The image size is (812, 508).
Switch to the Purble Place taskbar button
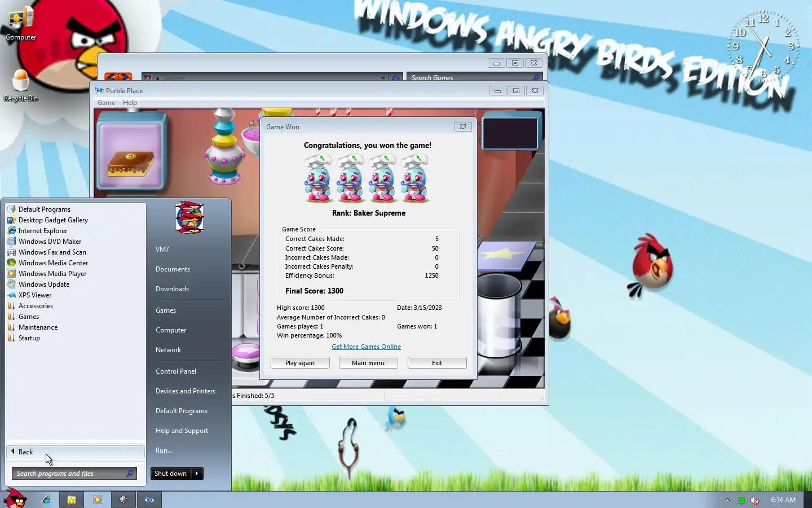[149, 500]
